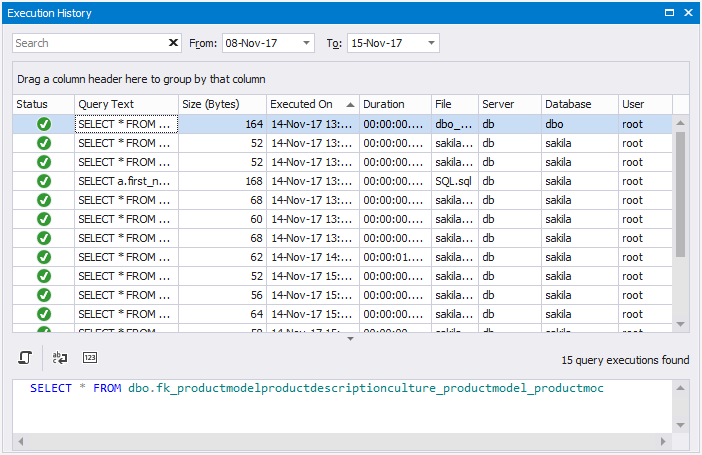The width and height of the screenshot is (702, 455).
Task: Click sort arrow in Executed On header
Action: 350,104
